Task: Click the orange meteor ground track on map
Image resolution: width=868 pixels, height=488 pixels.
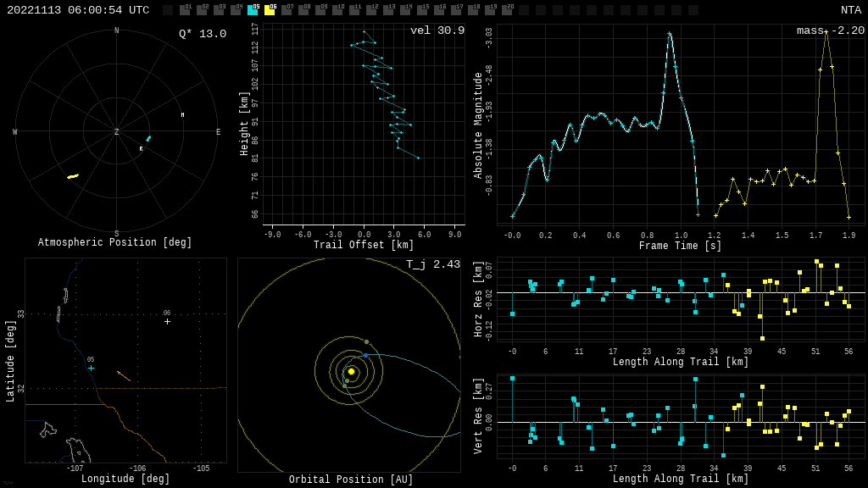Action: (124, 375)
